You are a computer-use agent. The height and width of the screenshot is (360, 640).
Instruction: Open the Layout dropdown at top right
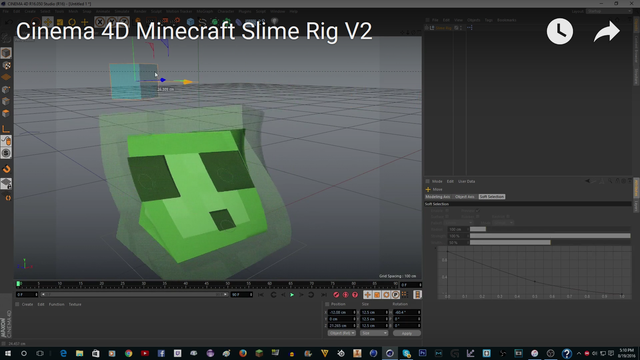click(610, 11)
